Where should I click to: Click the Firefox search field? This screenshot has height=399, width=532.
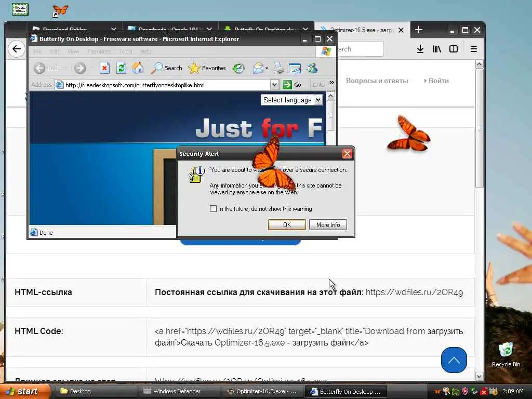tap(361, 49)
